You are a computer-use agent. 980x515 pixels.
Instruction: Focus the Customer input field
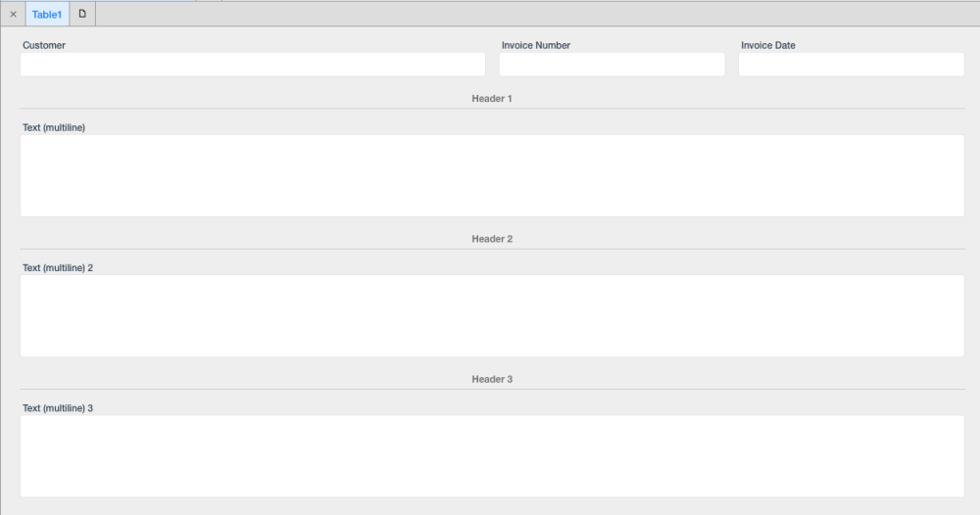pos(253,65)
